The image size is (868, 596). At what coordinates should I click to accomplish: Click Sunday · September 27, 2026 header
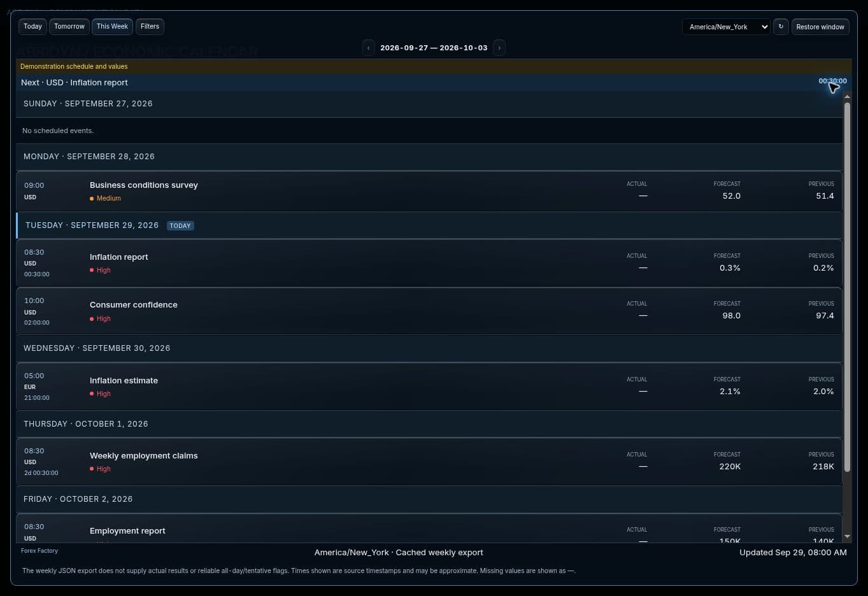[x=429, y=104]
